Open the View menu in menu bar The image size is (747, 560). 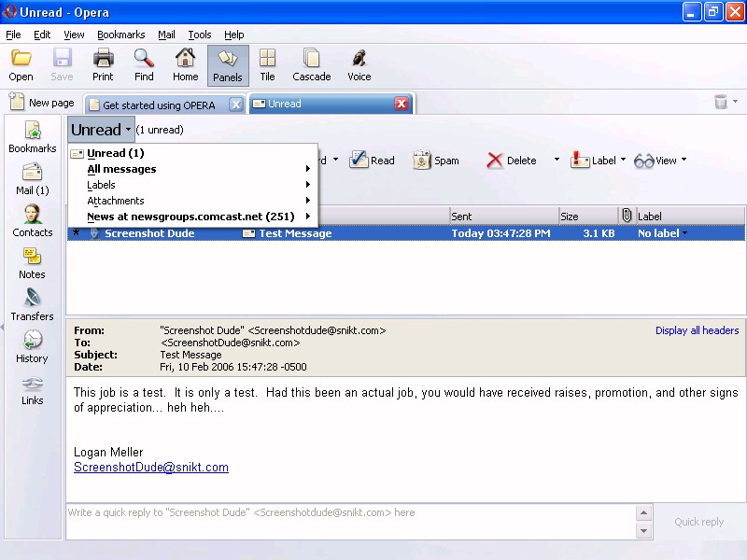click(74, 35)
